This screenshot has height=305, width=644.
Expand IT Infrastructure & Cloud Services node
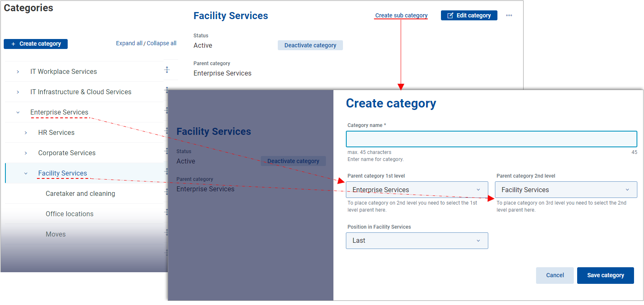(18, 92)
